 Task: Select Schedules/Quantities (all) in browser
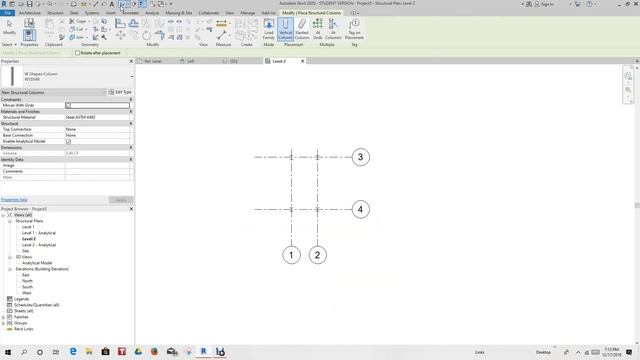coord(37,305)
